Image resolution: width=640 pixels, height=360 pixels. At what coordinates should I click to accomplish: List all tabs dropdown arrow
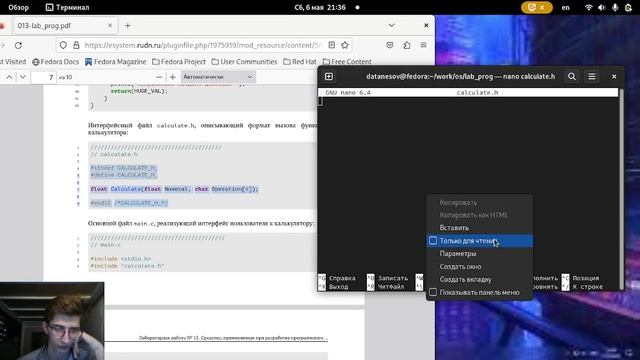click(x=391, y=25)
